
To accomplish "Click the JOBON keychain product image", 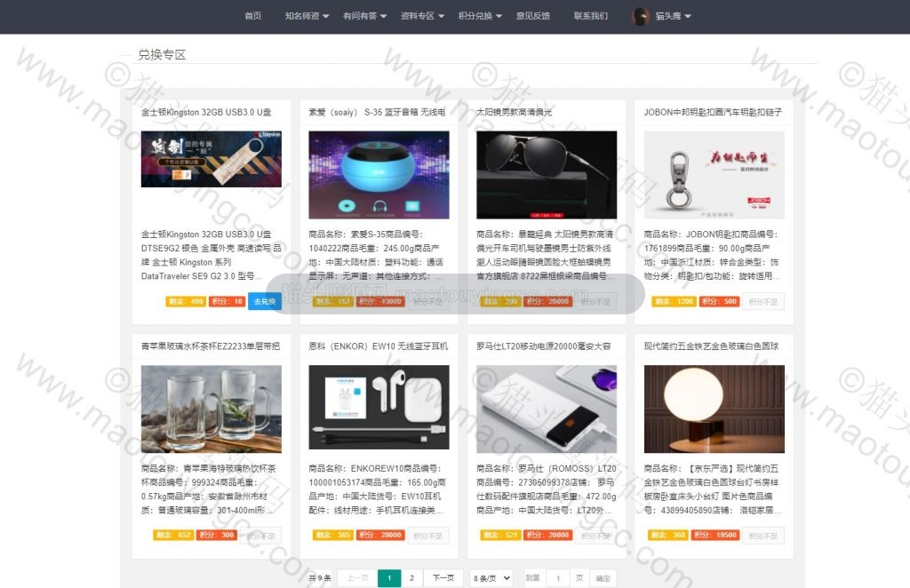I will (714, 175).
